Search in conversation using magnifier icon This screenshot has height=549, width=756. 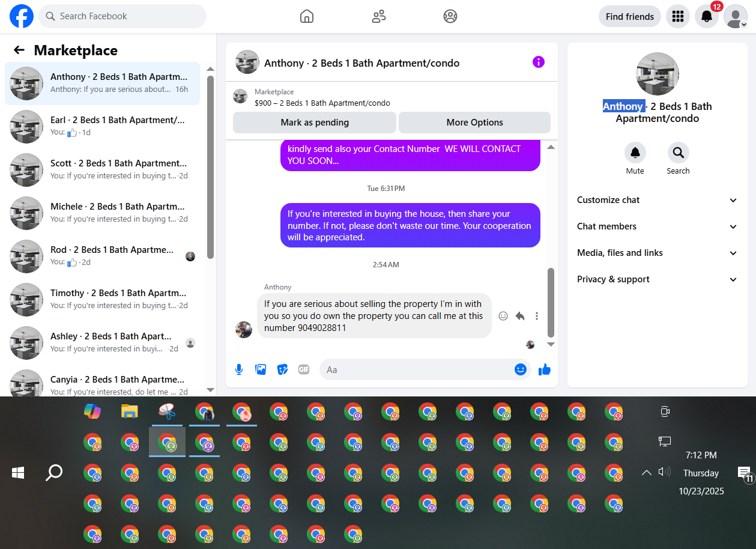point(679,153)
